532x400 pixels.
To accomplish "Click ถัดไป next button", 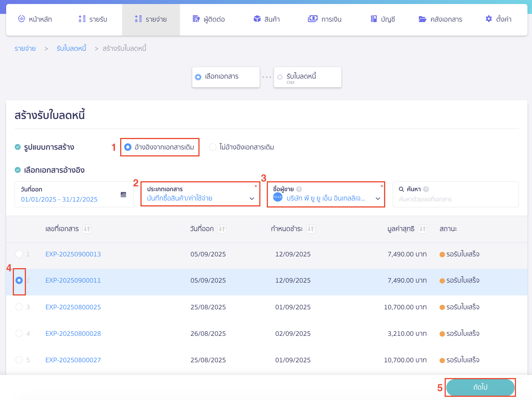I will click(x=480, y=387).
